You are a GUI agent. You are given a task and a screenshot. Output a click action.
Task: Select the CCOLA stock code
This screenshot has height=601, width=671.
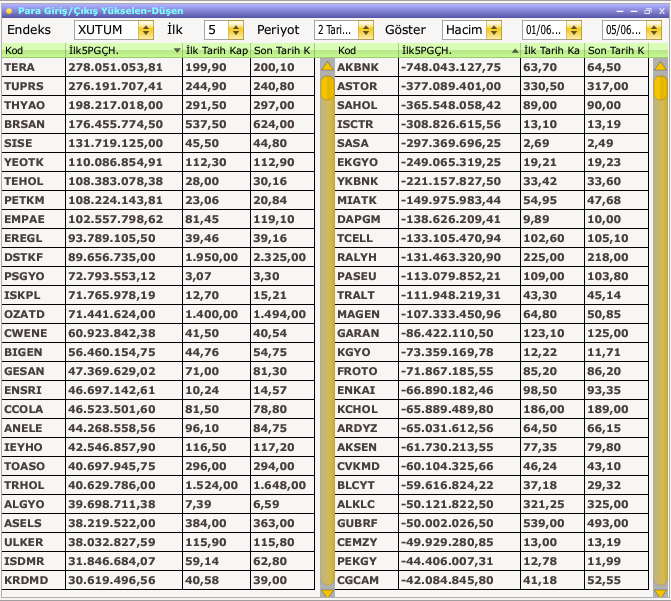pos(24,409)
